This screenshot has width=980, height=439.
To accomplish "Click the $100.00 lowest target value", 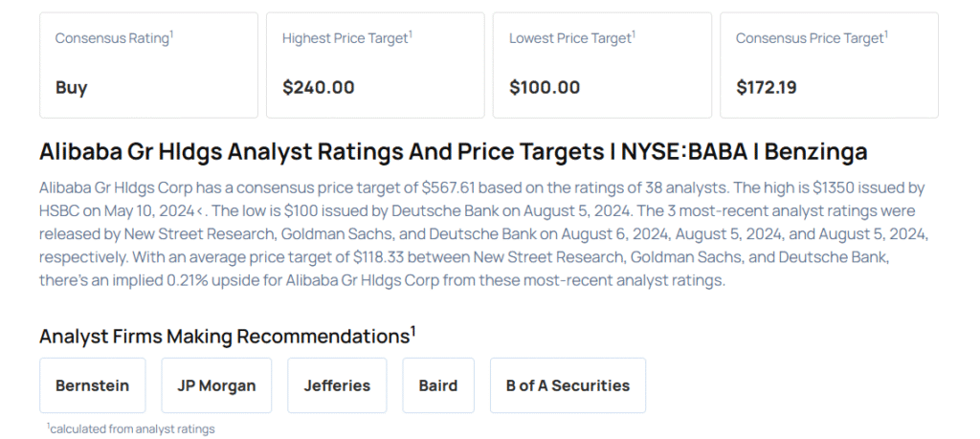I will (545, 87).
